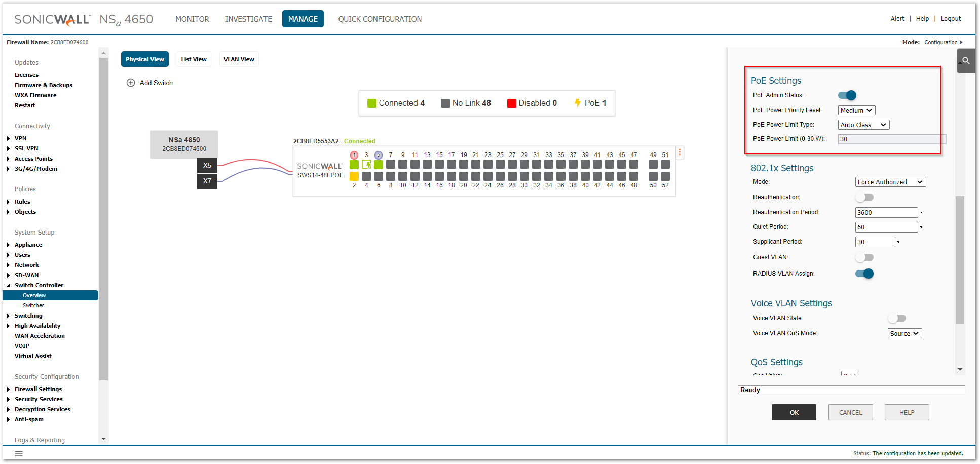Screen dimensions: 980x464
Task: Enable the Guest VLAN toggle
Action: click(864, 257)
